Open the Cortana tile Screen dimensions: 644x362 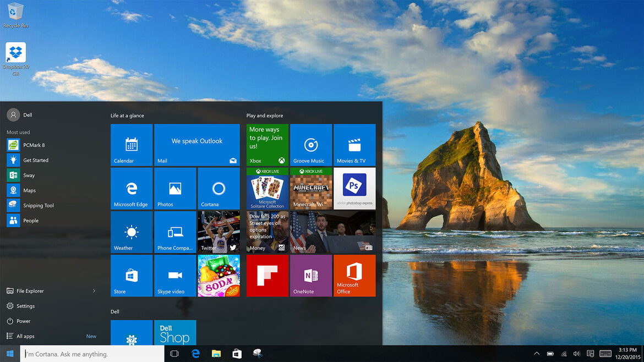click(219, 188)
